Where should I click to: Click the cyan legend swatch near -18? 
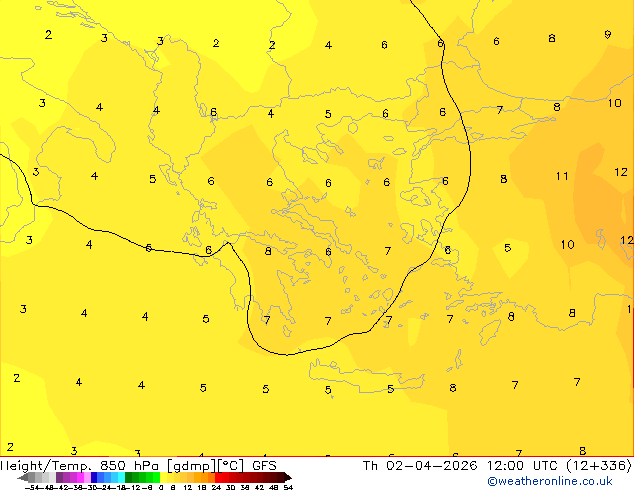pyautogui.click(x=121, y=477)
